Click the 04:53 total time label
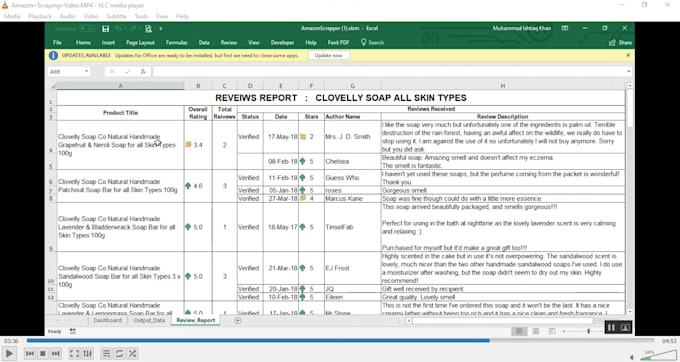This screenshot has width=680, height=362. (x=669, y=341)
